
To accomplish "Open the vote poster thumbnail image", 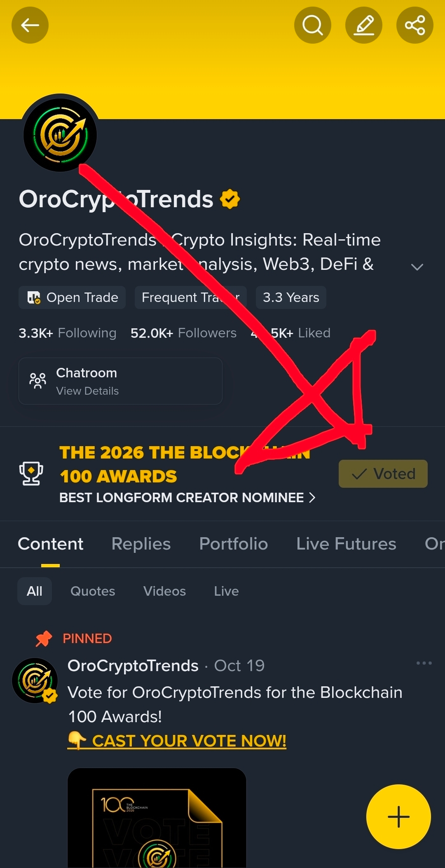I will 157,818.
